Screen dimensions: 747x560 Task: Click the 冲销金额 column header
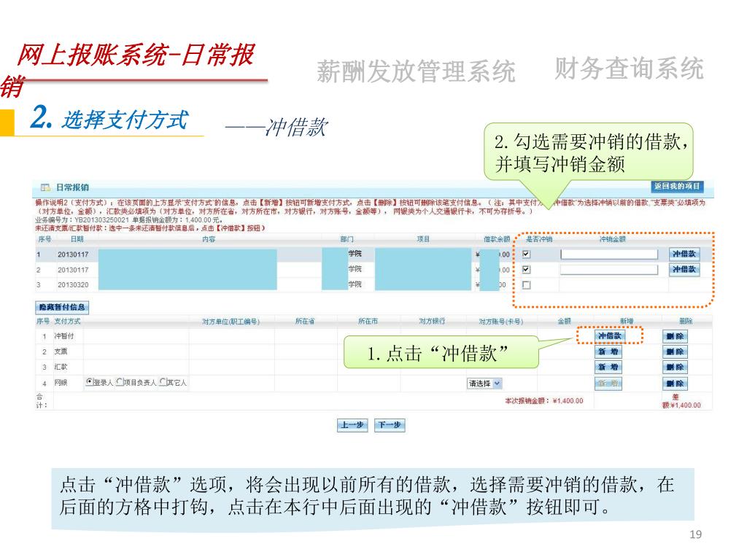pos(612,239)
